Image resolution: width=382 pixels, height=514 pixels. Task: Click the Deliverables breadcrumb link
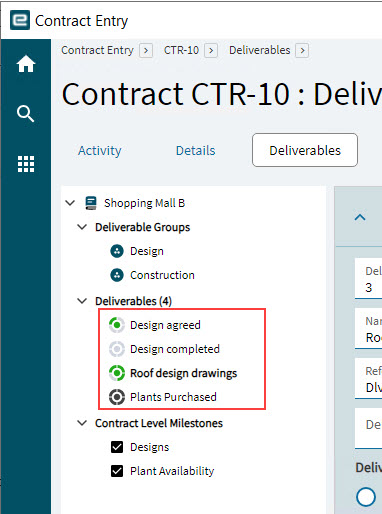coord(260,50)
